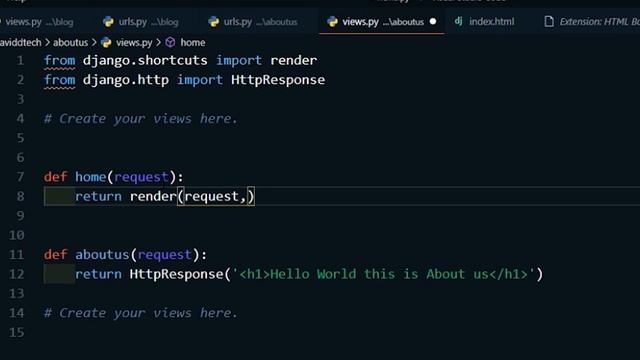
Task: Click the word 'render' on line 1
Action: click(293, 60)
